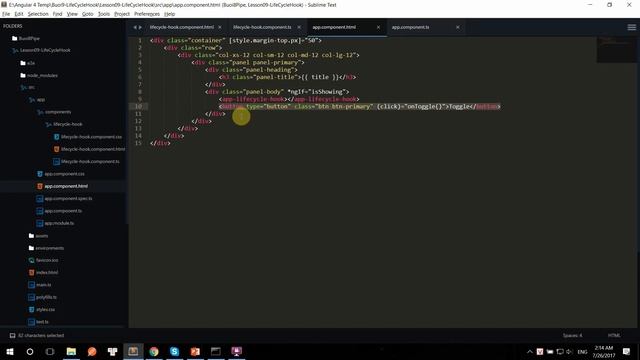This screenshot has height=360, width=640.
Task: Open the Preferences menu
Action: coord(147,14)
